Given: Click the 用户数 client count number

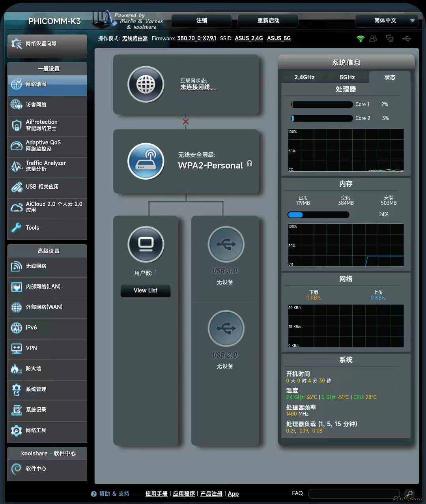Looking at the screenshot, I should (155, 273).
